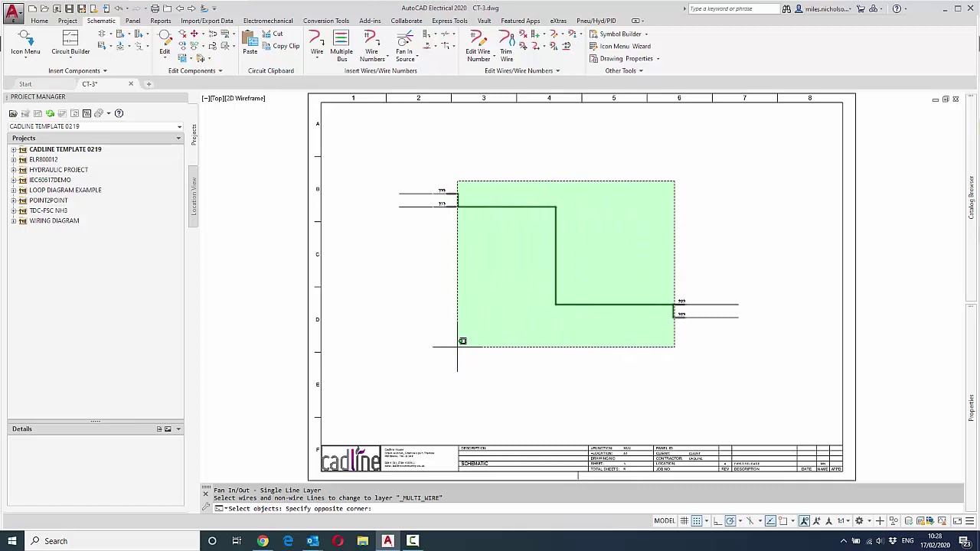The width and height of the screenshot is (980, 551).
Task: Click the MODEL space button
Action: coord(665,521)
